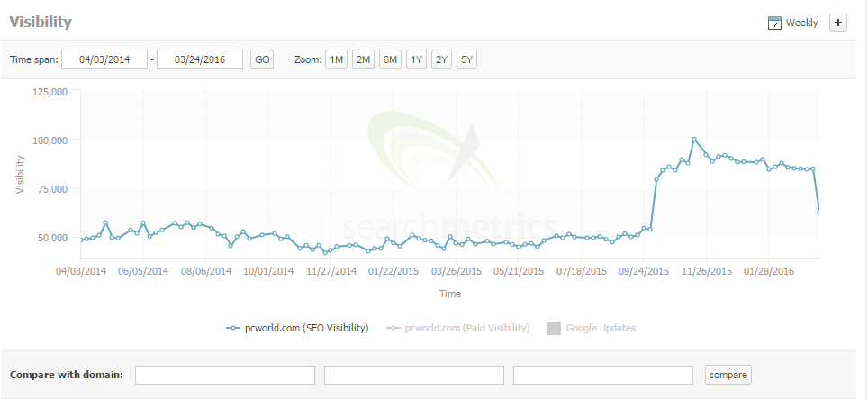Zoom the chart to 2M
Image resolution: width=868 pixels, height=399 pixels.
click(x=363, y=59)
